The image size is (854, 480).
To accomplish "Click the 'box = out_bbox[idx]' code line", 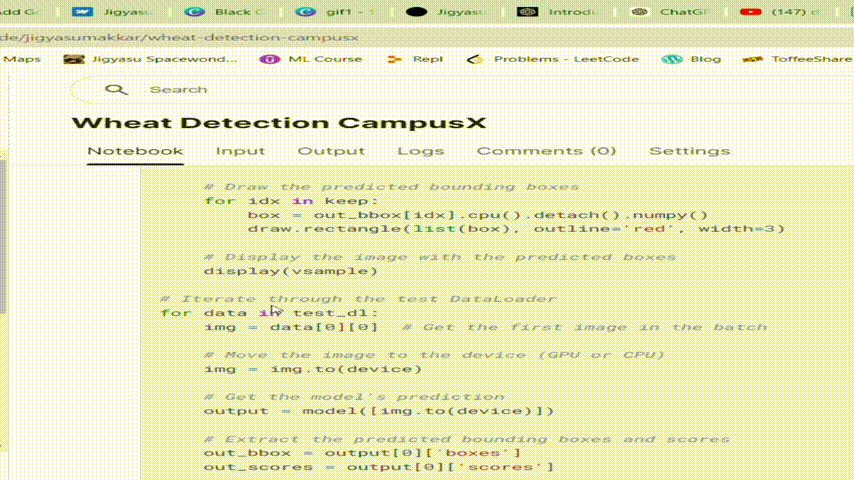I will (x=478, y=215).
